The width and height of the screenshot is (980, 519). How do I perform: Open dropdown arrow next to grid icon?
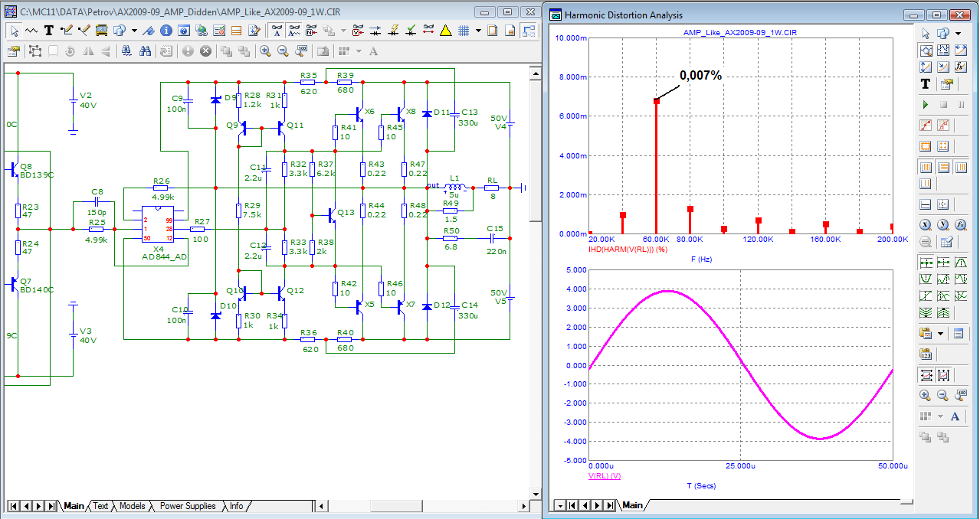click(x=478, y=31)
